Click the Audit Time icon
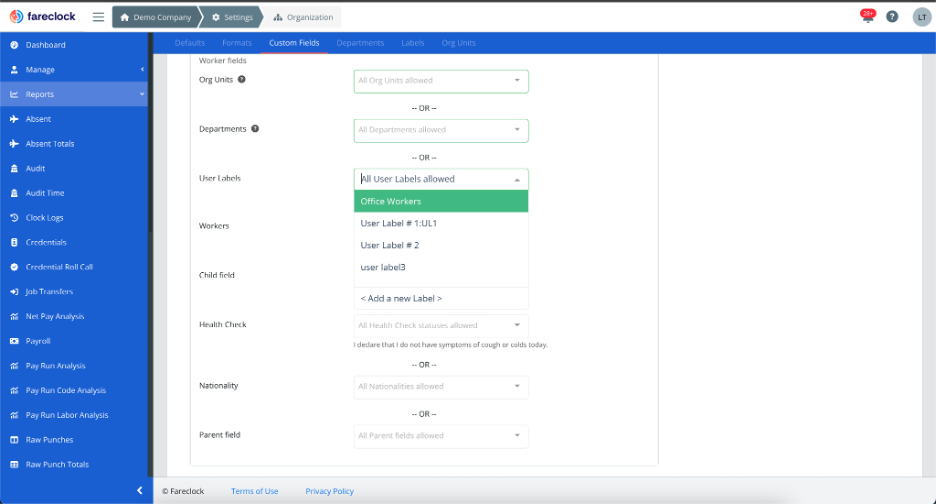The height and width of the screenshot is (504, 936). click(x=14, y=193)
